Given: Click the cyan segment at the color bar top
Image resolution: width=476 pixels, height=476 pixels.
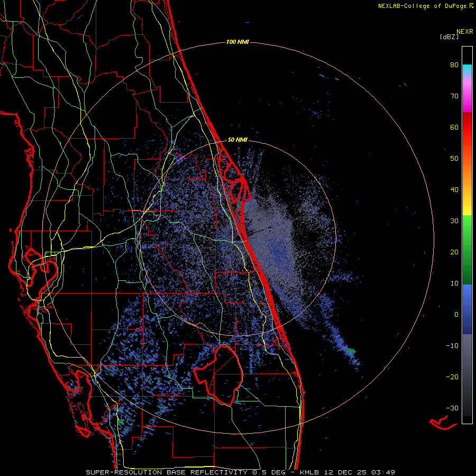Looking at the screenshot, I should coord(467,69).
